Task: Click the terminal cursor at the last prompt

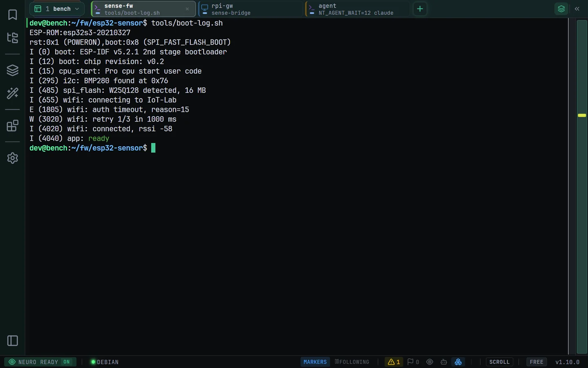Action: click(x=154, y=148)
